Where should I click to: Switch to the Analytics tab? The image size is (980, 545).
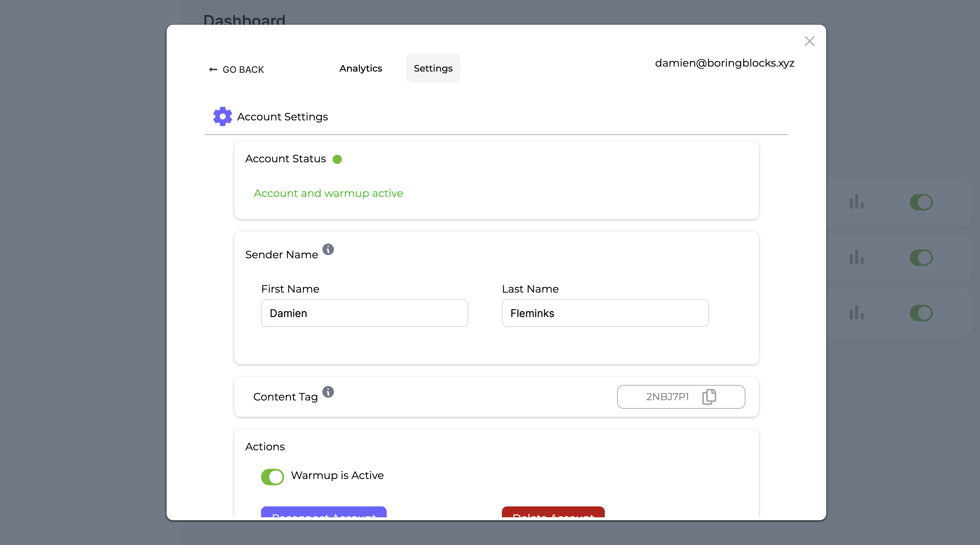pyautogui.click(x=361, y=69)
